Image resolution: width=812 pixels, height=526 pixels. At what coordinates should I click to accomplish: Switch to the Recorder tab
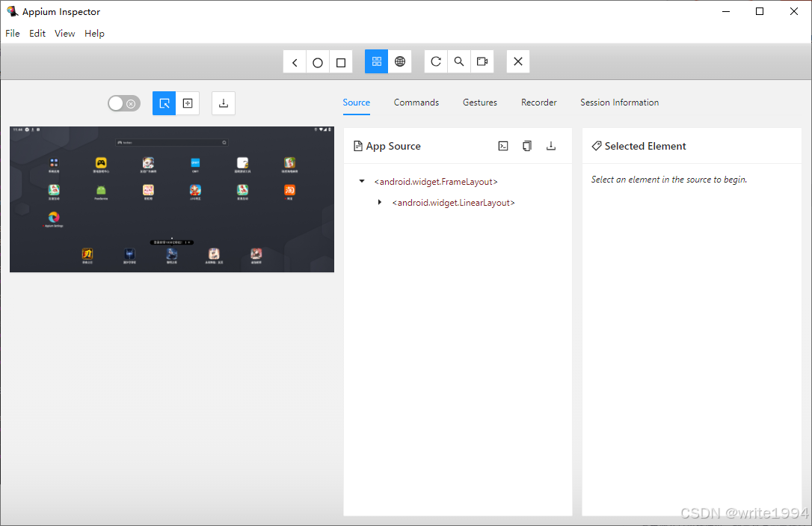[x=539, y=103]
